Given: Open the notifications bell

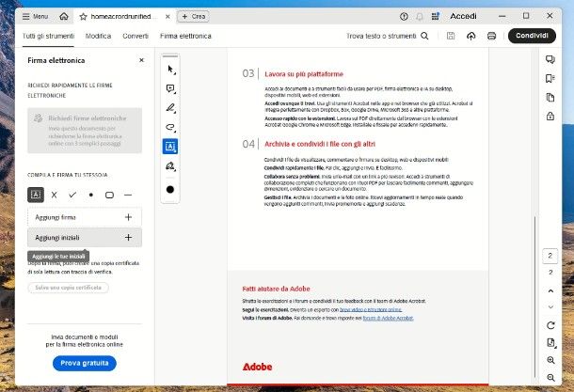Looking at the screenshot, I should tap(420, 16).
